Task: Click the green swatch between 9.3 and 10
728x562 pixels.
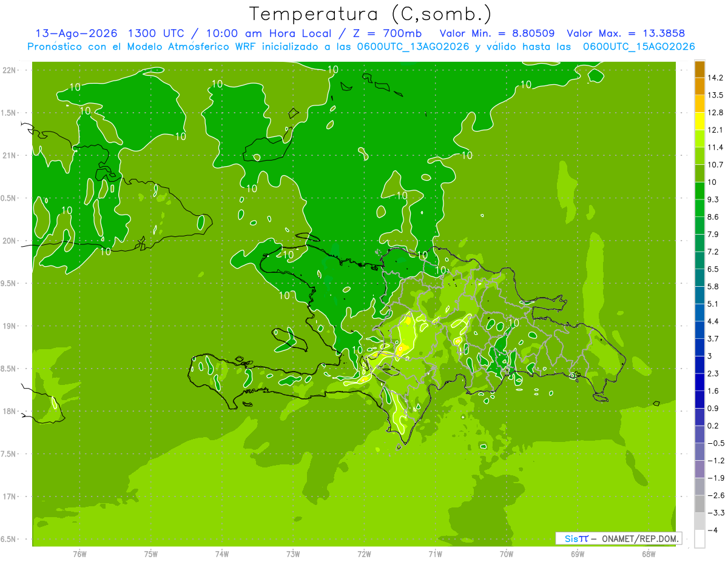Action: point(699,191)
